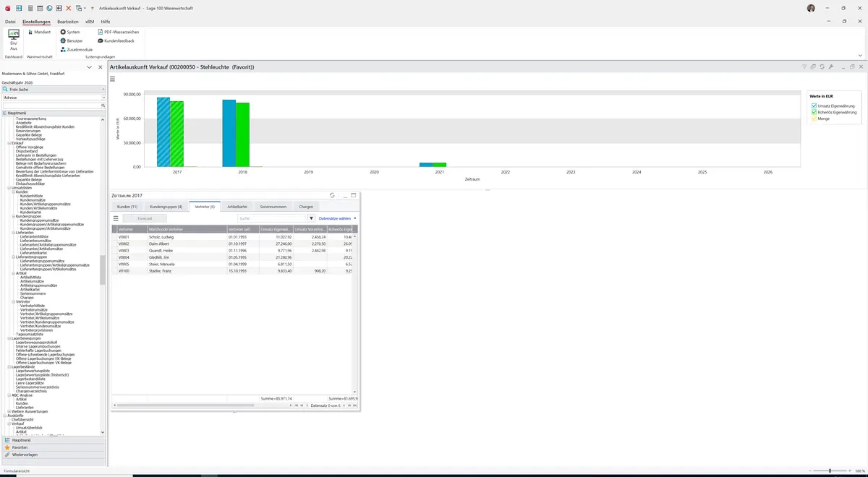Open Kundenfeedback
The image size is (868, 477).
(x=116, y=40)
